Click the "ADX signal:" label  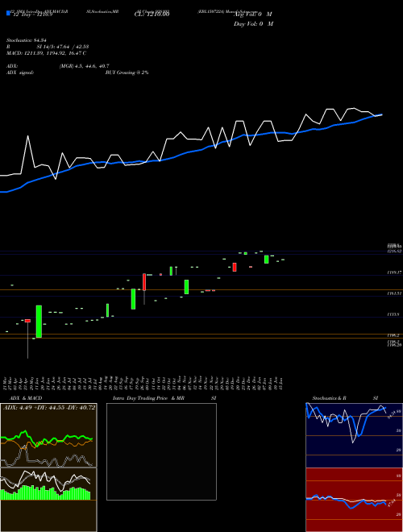click(x=20, y=73)
